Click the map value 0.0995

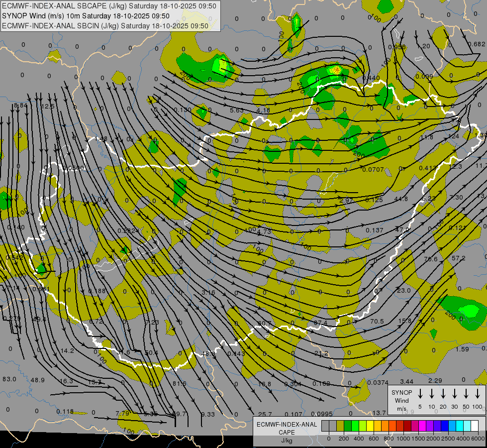coord(322,414)
